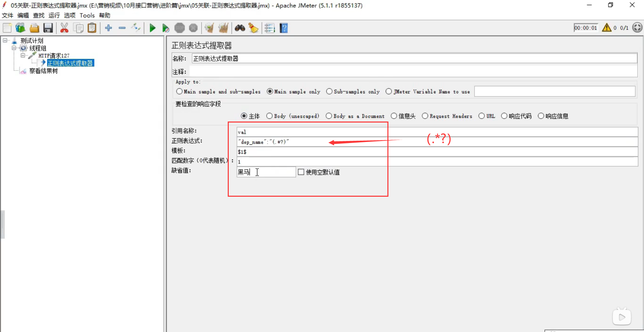Open Help with question mark icon

point(284,28)
